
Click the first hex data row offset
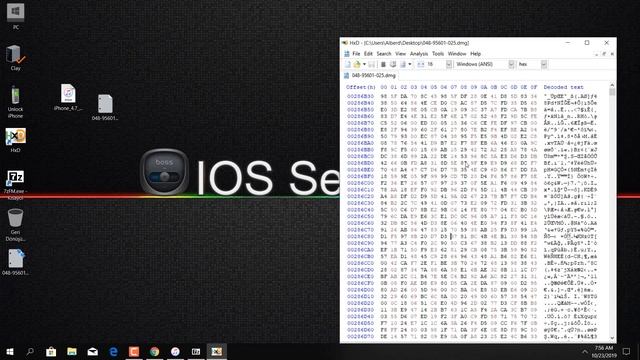pos(360,96)
